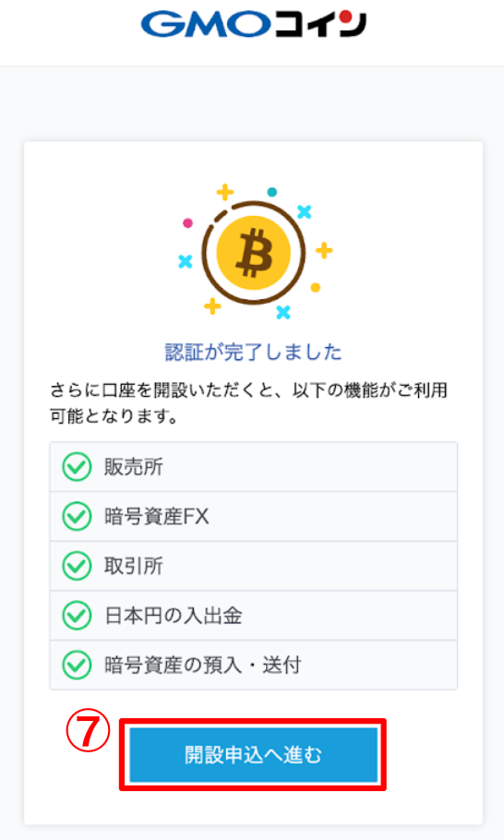Click the green checkmark beside 取引所

(78, 566)
